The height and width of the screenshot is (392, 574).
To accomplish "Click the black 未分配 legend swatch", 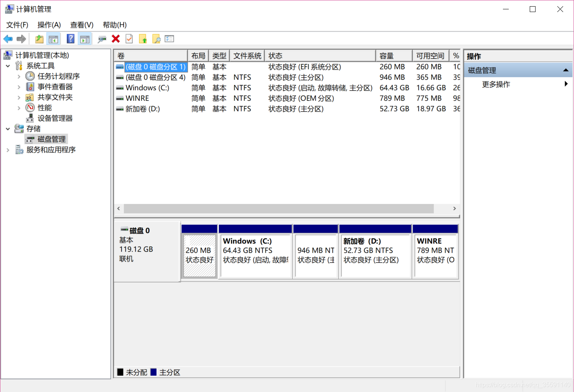I will [x=120, y=372].
